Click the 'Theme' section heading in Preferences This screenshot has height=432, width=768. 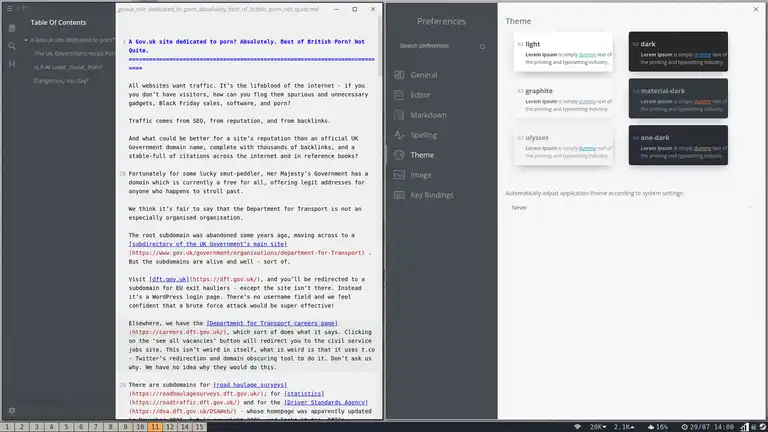point(518,21)
